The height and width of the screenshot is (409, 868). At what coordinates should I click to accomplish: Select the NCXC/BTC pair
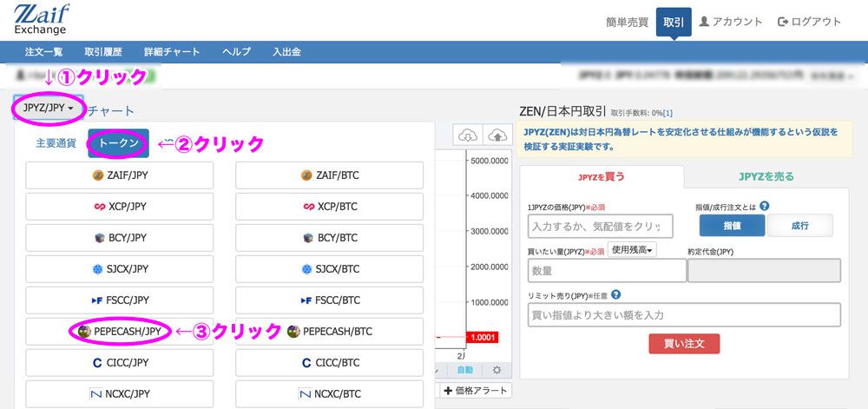(x=329, y=394)
